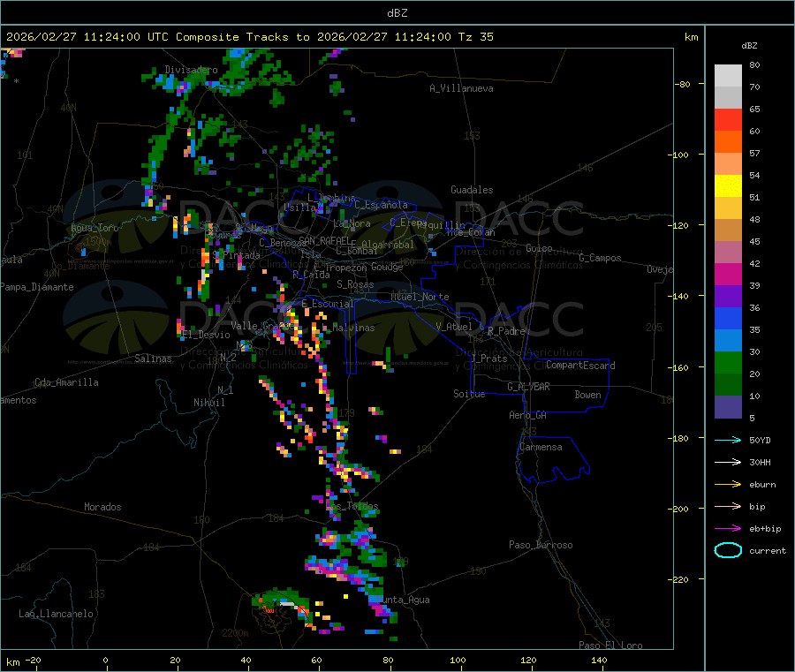The width and height of the screenshot is (795, 672).
Task: Click the Guadales map label
Action: click(472, 190)
